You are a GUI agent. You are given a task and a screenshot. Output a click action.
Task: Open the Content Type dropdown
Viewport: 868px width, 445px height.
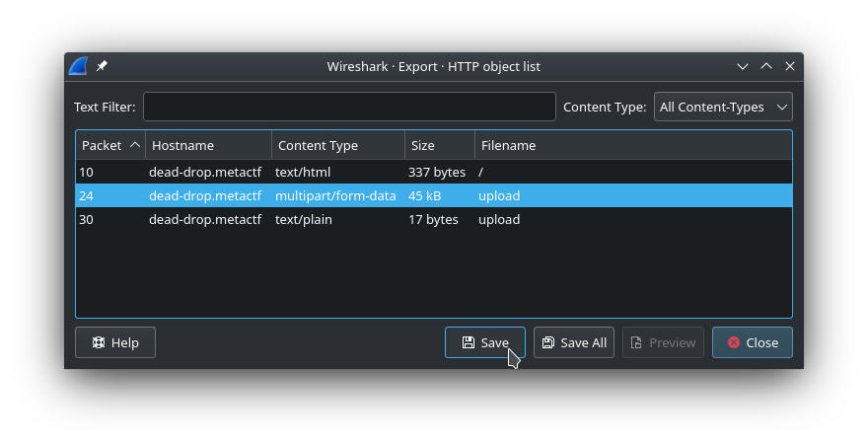722,107
